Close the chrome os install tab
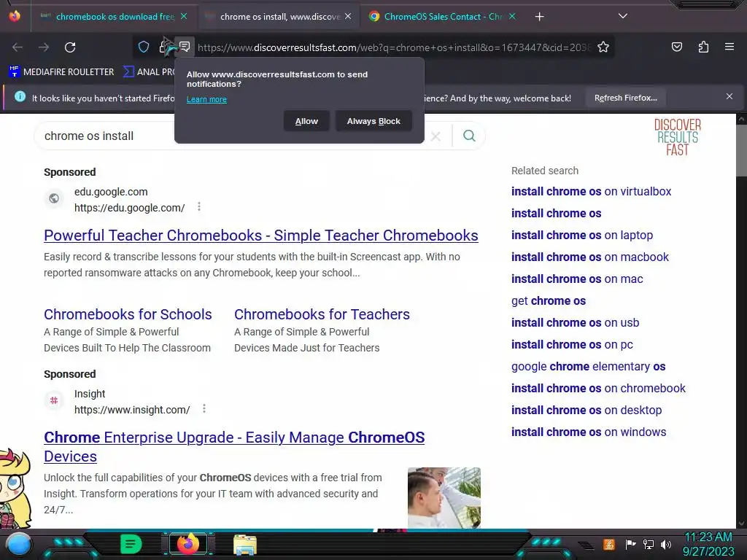Viewport: 747px width, 560px height. 348,16
